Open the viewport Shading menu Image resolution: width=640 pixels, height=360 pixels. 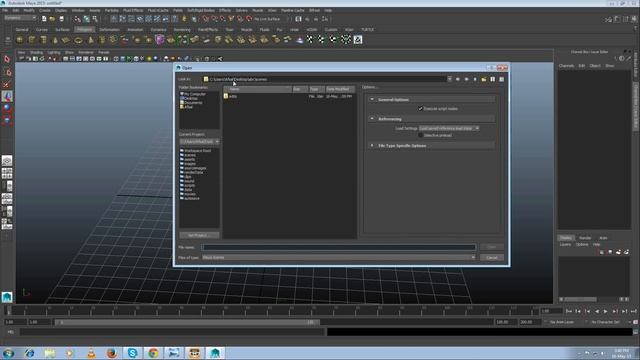(36, 53)
